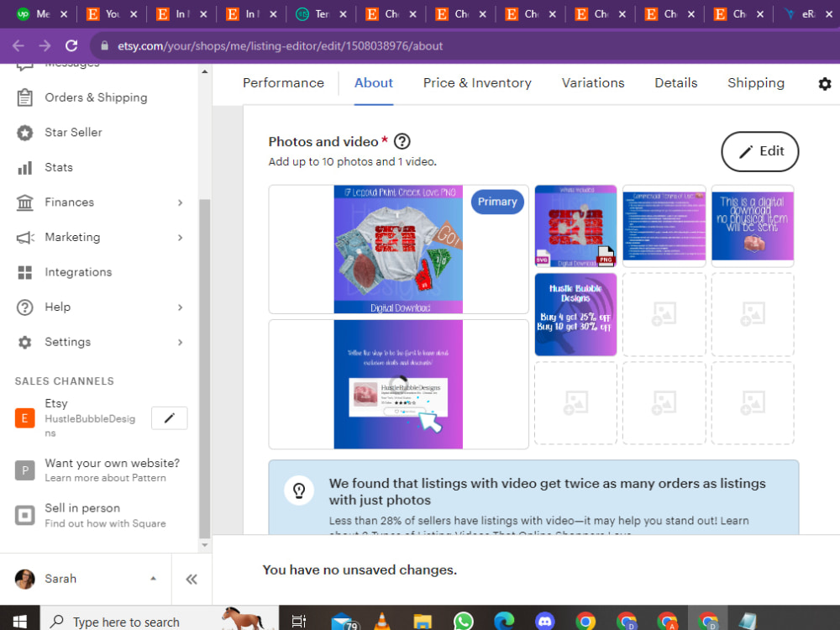Click the orange Etsy channel logo
Image resolution: width=840 pixels, height=630 pixels.
pyautogui.click(x=24, y=417)
